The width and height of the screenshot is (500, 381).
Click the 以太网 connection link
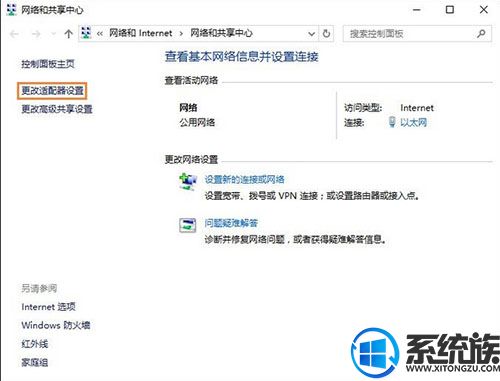pyautogui.click(x=413, y=122)
